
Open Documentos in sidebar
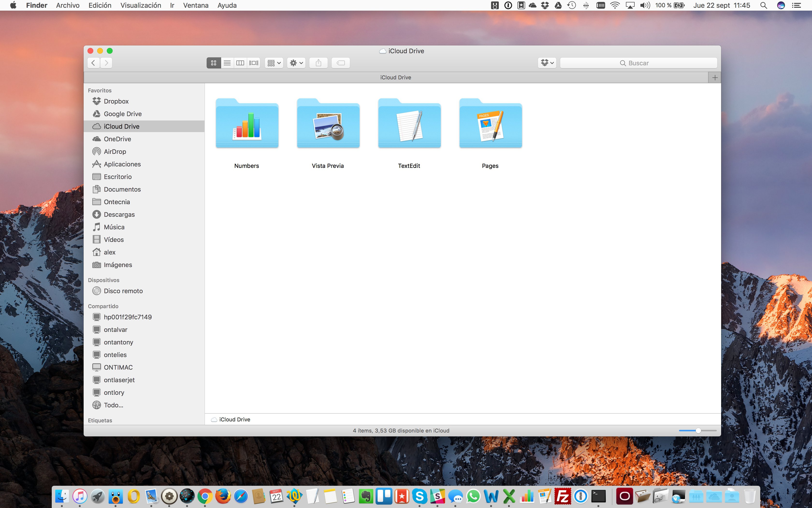click(x=144, y=189)
